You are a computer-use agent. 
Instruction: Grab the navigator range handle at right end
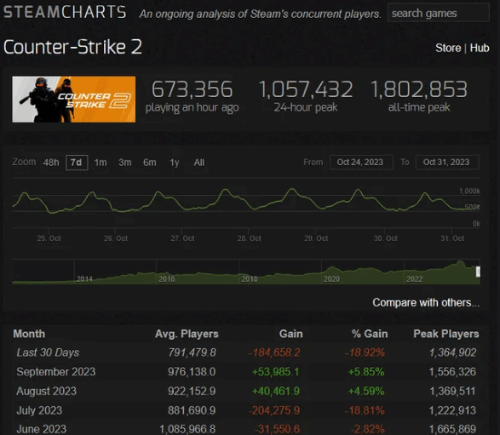(x=478, y=272)
